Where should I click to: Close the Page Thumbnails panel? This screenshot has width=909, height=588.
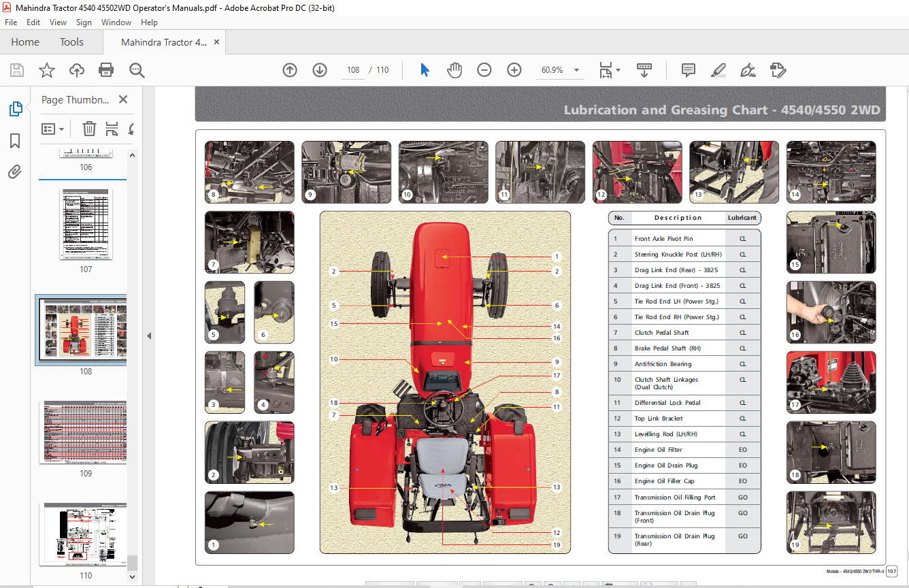pos(123,99)
